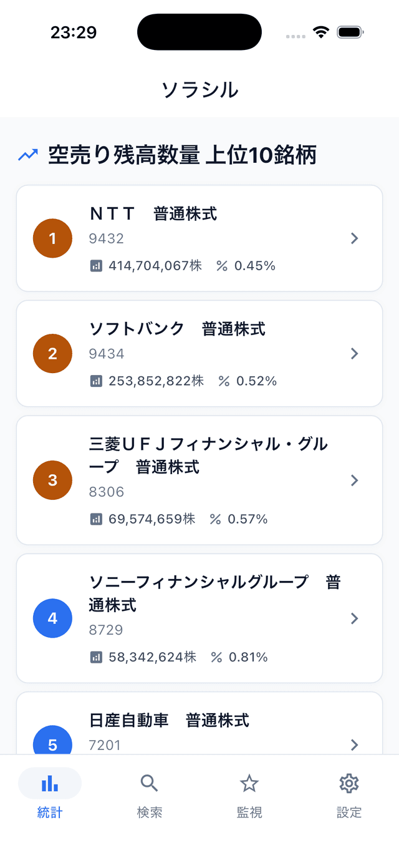Tap the bar chart icon on the 三菱UFJ card
Image resolution: width=399 pixels, height=868 pixels.
(97, 519)
